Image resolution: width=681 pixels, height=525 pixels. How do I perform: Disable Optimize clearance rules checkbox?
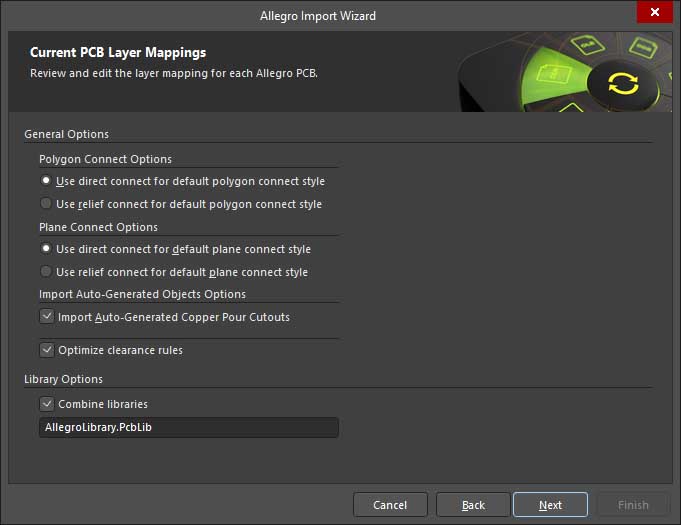[x=47, y=350]
